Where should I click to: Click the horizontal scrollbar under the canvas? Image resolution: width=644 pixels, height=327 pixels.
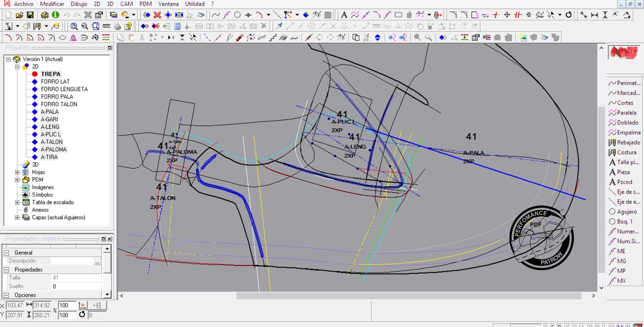click(x=408, y=296)
